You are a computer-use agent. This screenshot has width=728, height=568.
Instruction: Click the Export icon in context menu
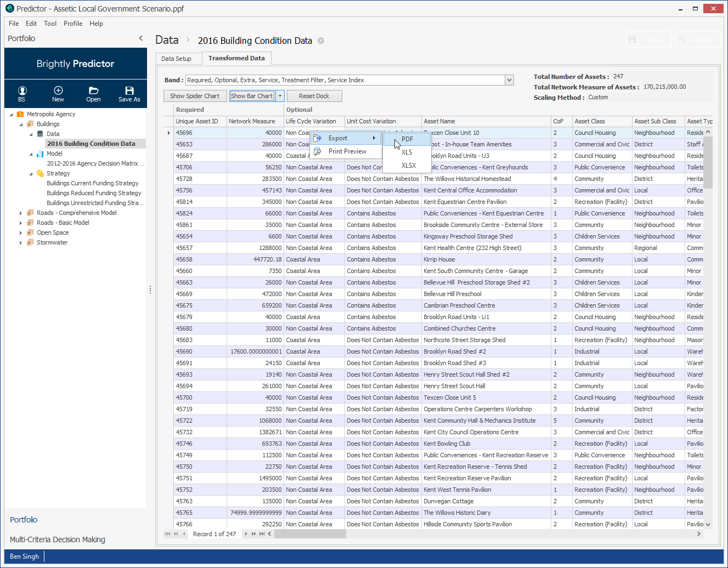[318, 138]
